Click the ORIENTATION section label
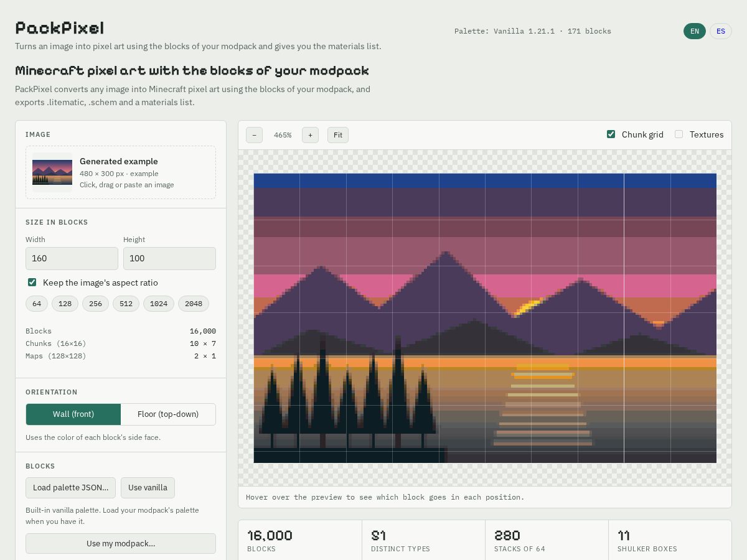Screen dimensions: 747x560 [52, 392]
